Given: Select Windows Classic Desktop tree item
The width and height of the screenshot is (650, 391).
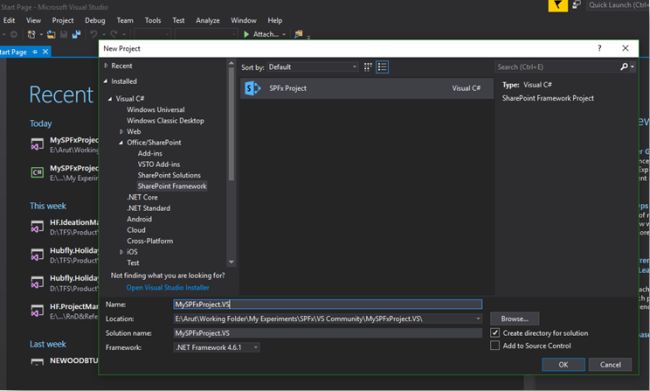Looking at the screenshot, I should coord(165,121).
